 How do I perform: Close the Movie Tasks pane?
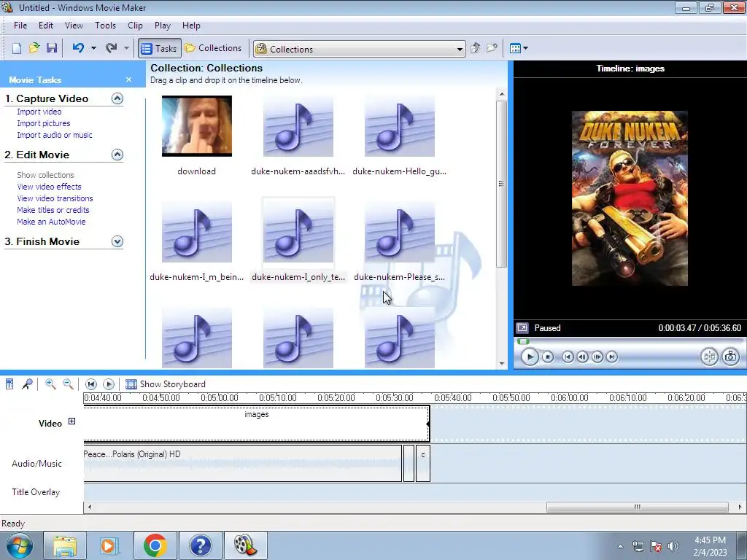coord(128,79)
